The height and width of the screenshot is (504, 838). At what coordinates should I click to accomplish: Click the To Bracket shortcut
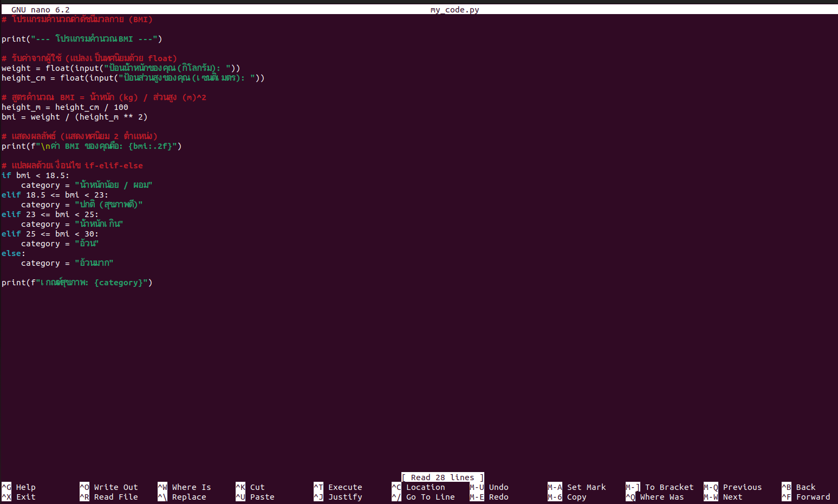point(668,487)
